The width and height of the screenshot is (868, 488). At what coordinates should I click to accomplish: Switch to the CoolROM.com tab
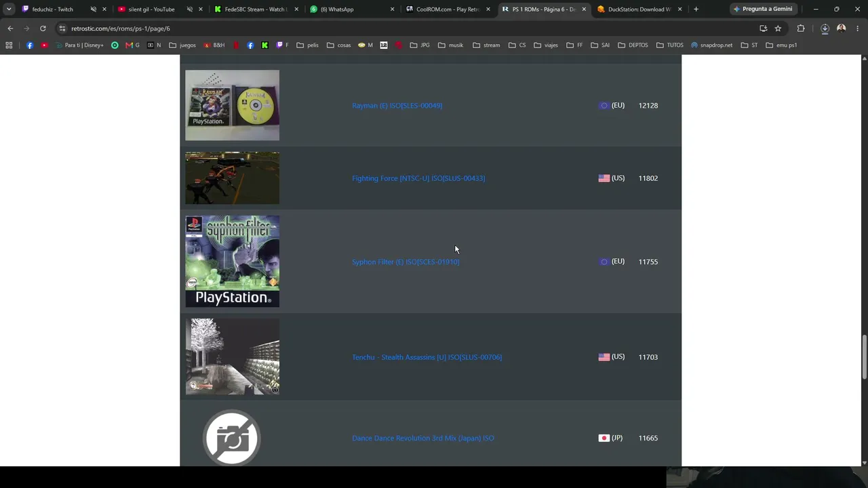(448, 9)
